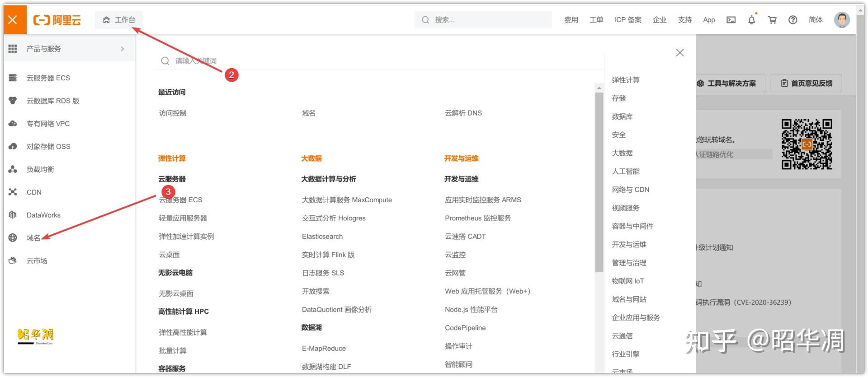
Task: Jump to 存储 category in right index
Action: (619, 98)
